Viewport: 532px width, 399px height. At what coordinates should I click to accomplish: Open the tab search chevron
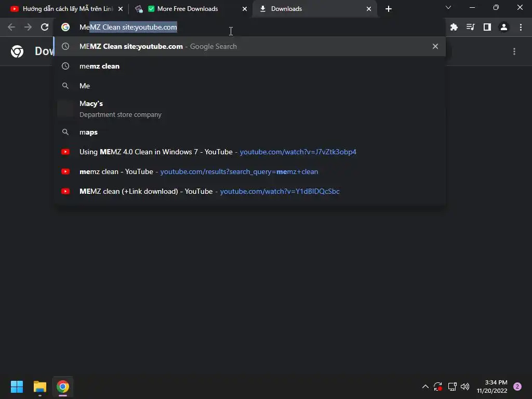tap(448, 7)
